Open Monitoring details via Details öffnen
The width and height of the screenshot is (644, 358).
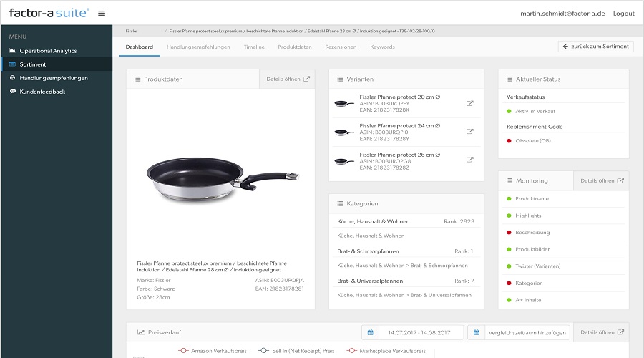[x=601, y=180]
